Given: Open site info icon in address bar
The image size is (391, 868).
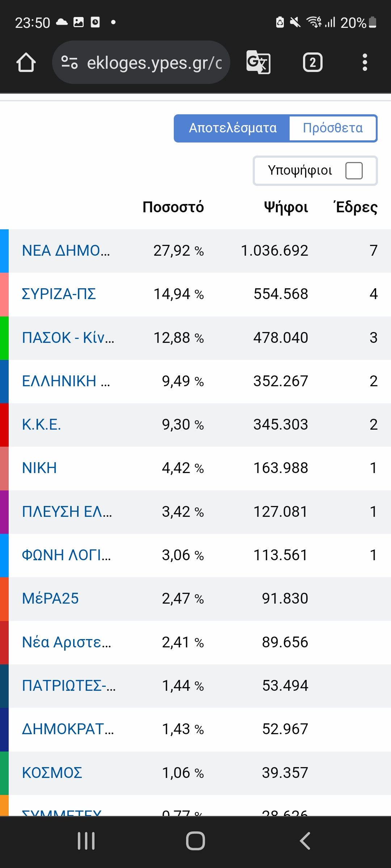Looking at the screenshot, I should (x=69, y=63).
